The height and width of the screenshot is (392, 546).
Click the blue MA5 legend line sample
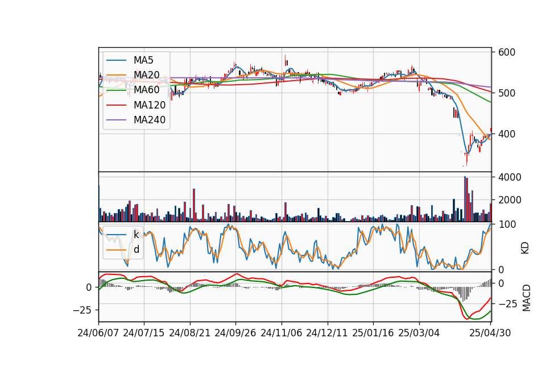click(116, 60)
